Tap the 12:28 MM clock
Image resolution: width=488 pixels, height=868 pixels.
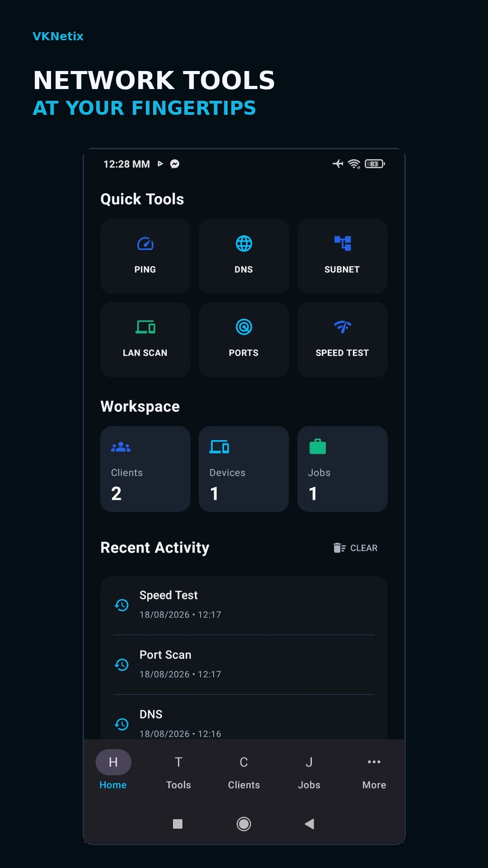(127, 164)
